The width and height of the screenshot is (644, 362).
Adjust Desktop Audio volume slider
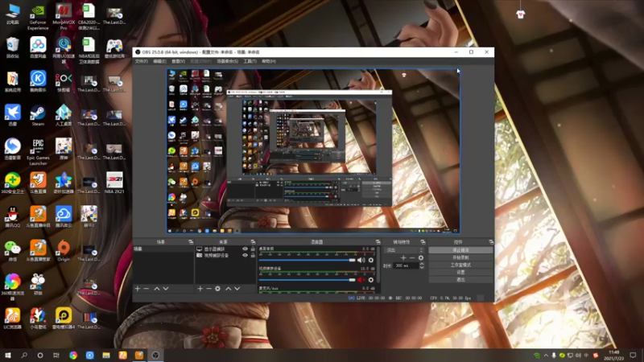click(307, 260)
